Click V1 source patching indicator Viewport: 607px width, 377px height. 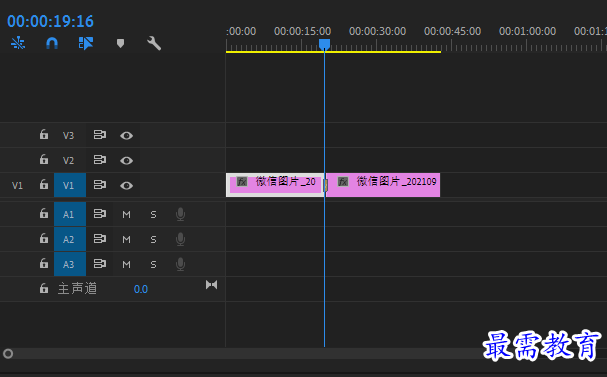[x=17, y=185]
